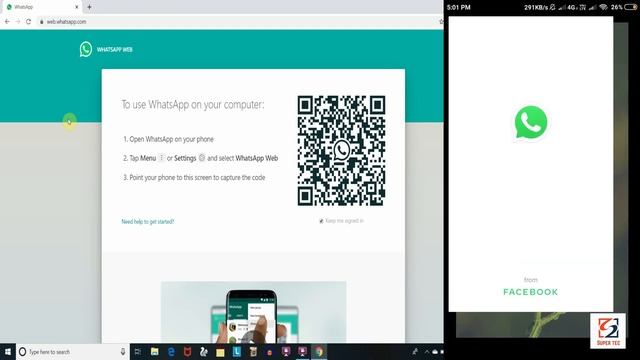This screenshot has height=360, width=640.
Task: Click the WhatsApp logo on phone splash screen
Action: 531,122
